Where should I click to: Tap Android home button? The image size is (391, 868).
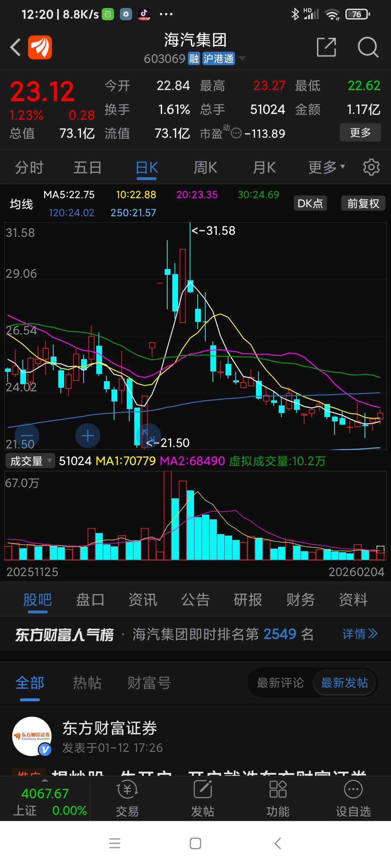coord(195,843)
